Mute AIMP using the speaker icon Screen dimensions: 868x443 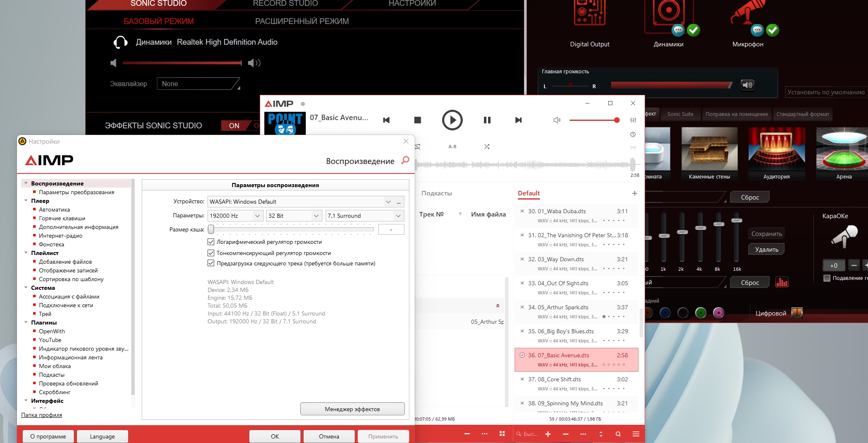click(557, 120)
